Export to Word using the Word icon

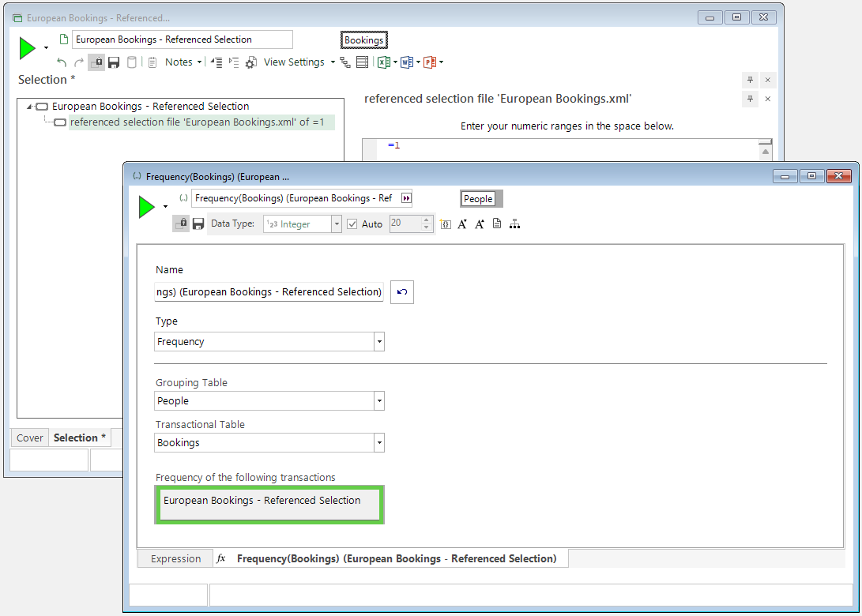tap(407, 62)
